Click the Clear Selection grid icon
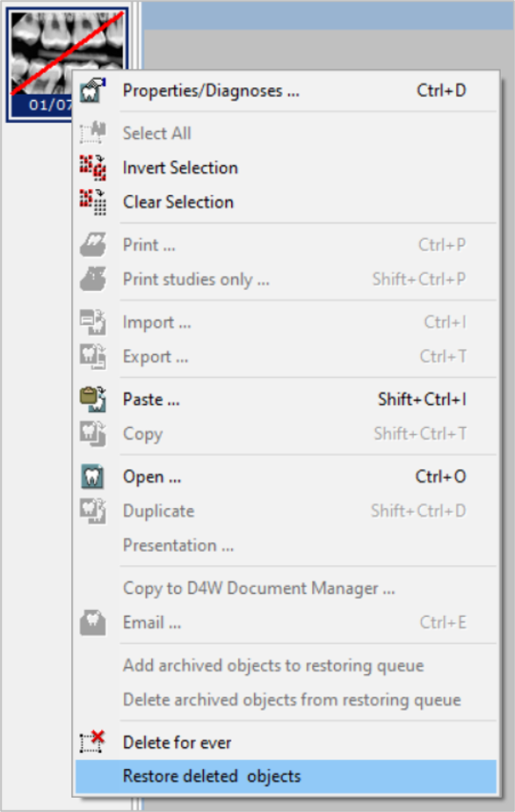The image size is (515, 812). click(93, 202)
